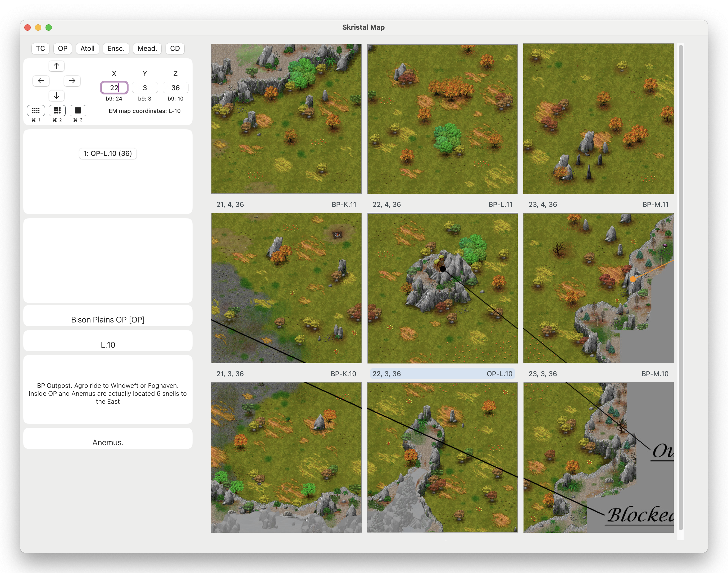The width and height of the screenshot is (728, 573).
Task: Click the Y coordinate input field
Action: [145, 88]
